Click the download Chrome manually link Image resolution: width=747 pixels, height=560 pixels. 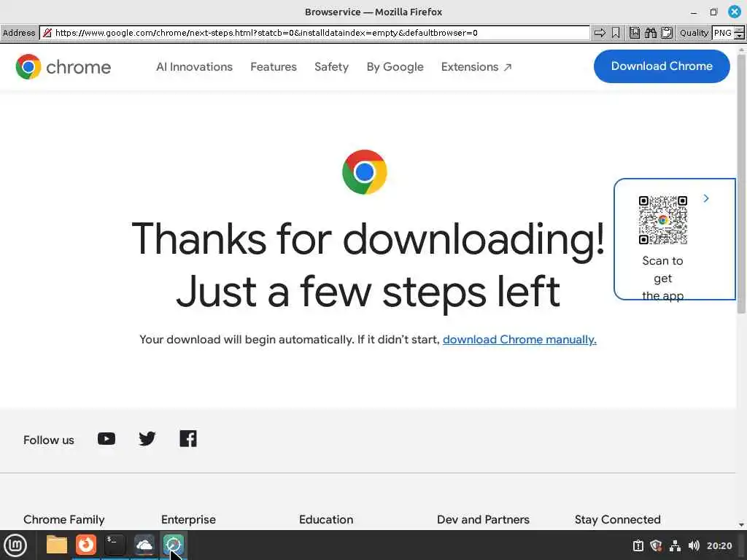(519, 340)
